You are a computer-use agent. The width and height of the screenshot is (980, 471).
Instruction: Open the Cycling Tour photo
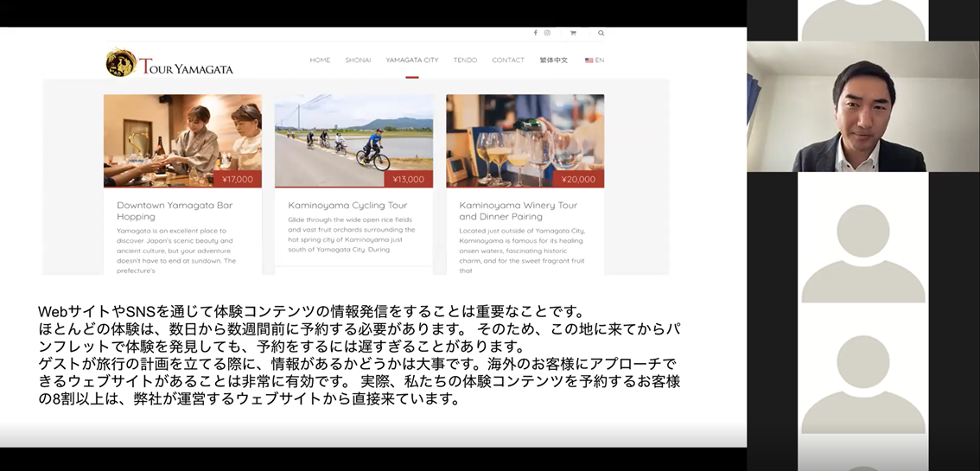tap(353, 141)
